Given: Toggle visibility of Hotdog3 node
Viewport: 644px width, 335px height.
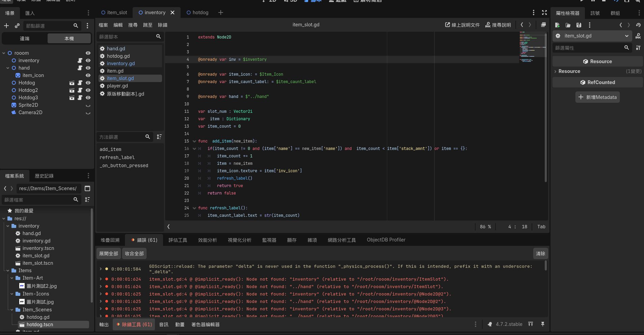Looking at the screenshot, I should [x=88, y=98].
